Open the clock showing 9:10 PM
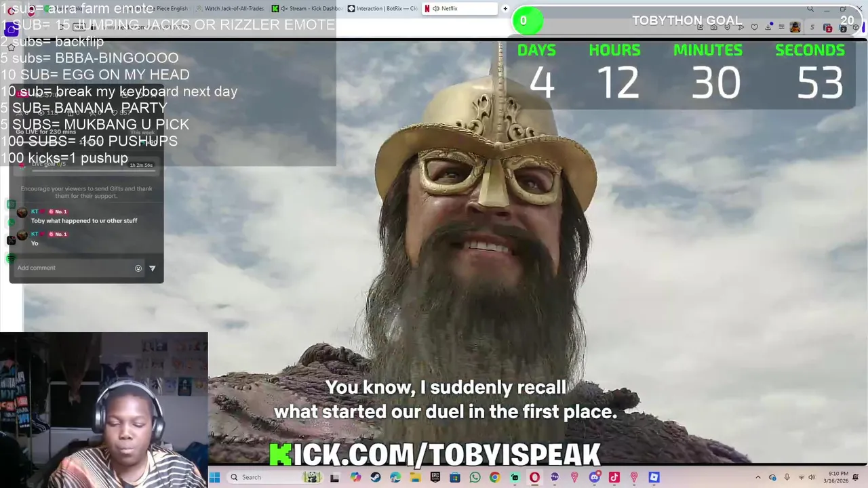This screenshot has width=868, height=488. point(835,477)
